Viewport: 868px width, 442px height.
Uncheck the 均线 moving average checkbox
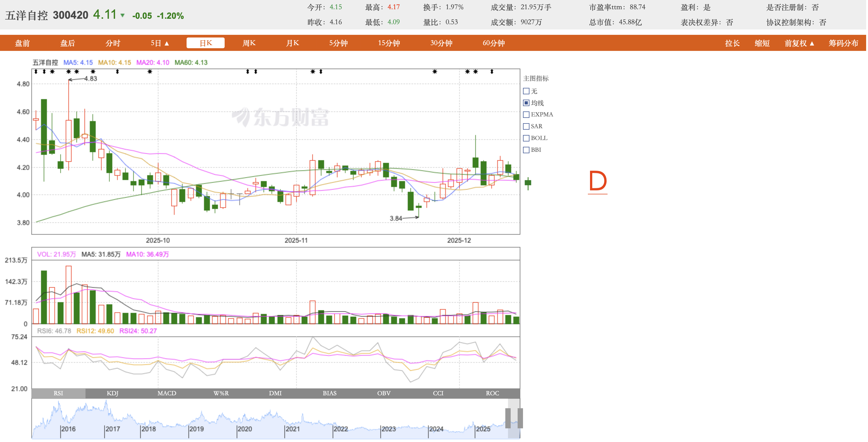[526, 103]
